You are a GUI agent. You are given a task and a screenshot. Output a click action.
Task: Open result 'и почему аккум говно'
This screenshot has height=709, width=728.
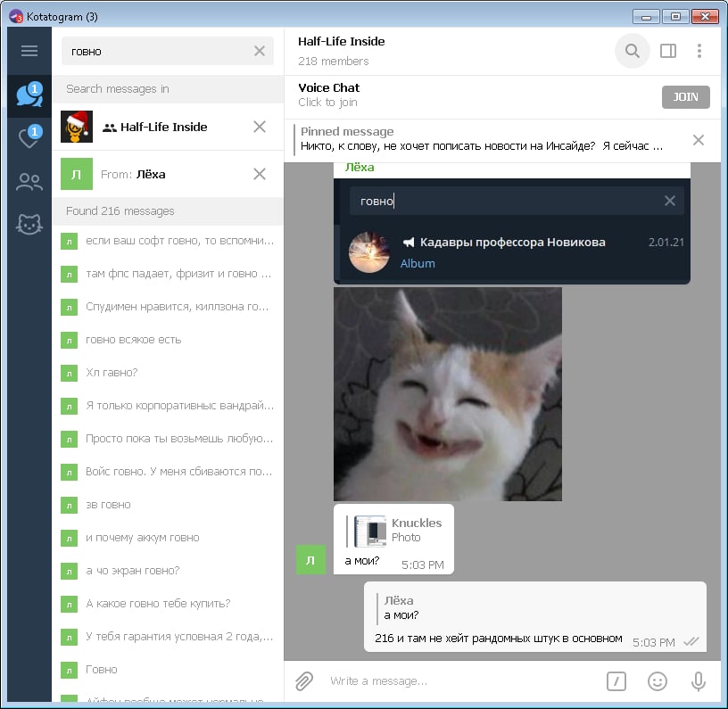(168, 537)
